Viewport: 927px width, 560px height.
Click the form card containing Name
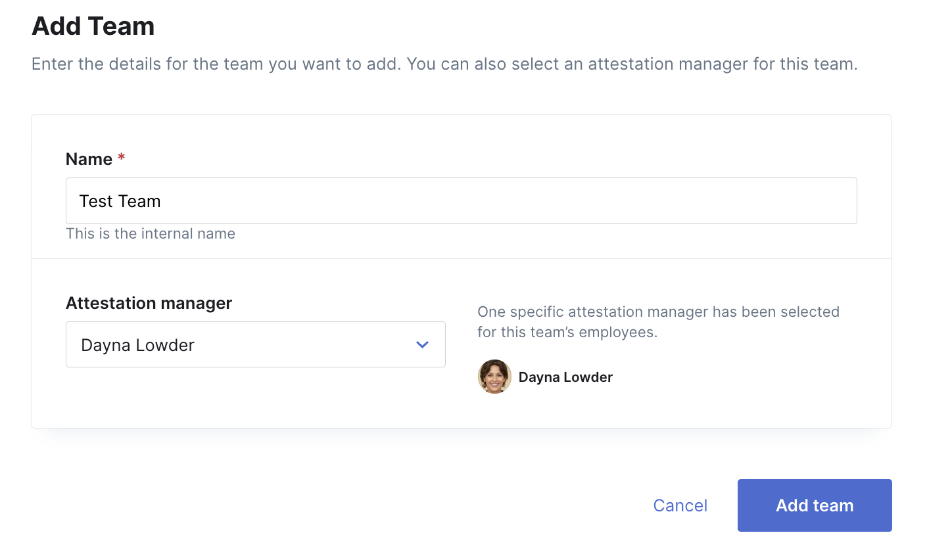tap(460, 186)
